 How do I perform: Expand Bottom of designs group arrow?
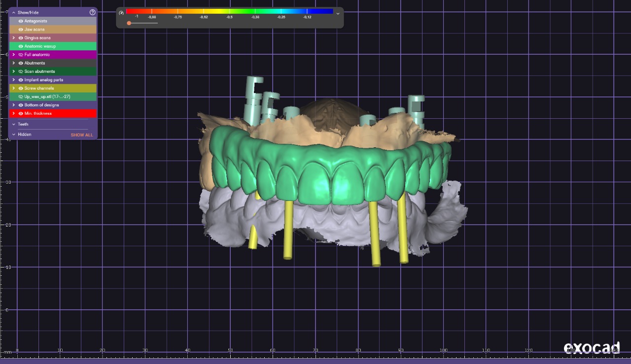(x=14, y=105)
